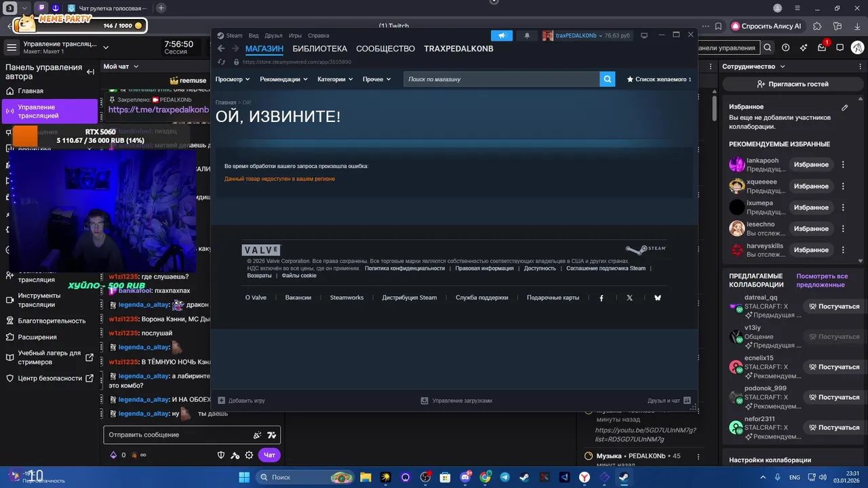
Task: Click the purple Chat (Чат) send button
Action: pyautogui.click(x=269, y=455)
